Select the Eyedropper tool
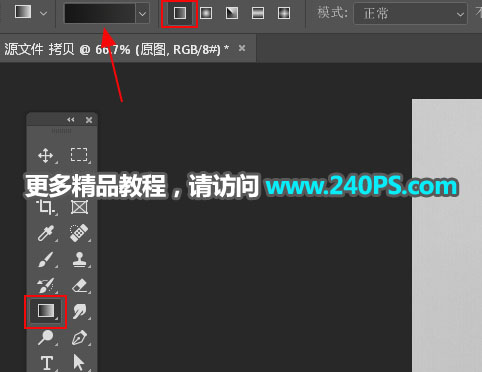This screenshot has height=372, width=482. [x=46, y=233]
